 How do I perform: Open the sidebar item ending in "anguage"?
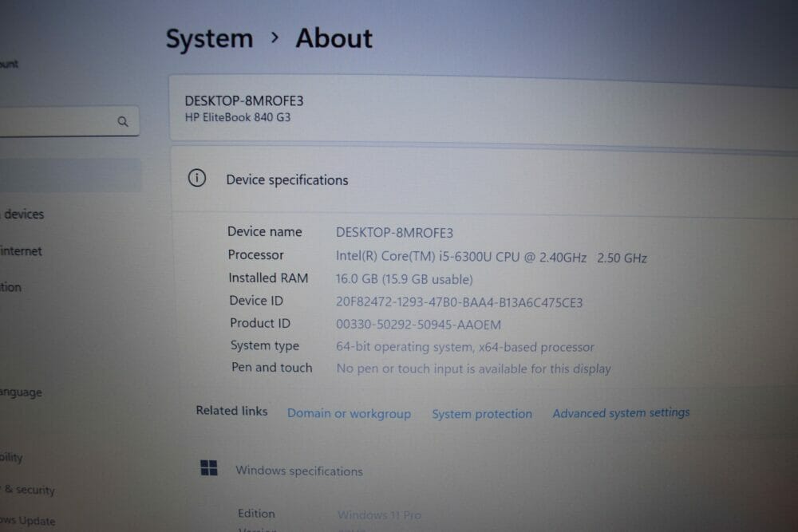tap(21, 392)
